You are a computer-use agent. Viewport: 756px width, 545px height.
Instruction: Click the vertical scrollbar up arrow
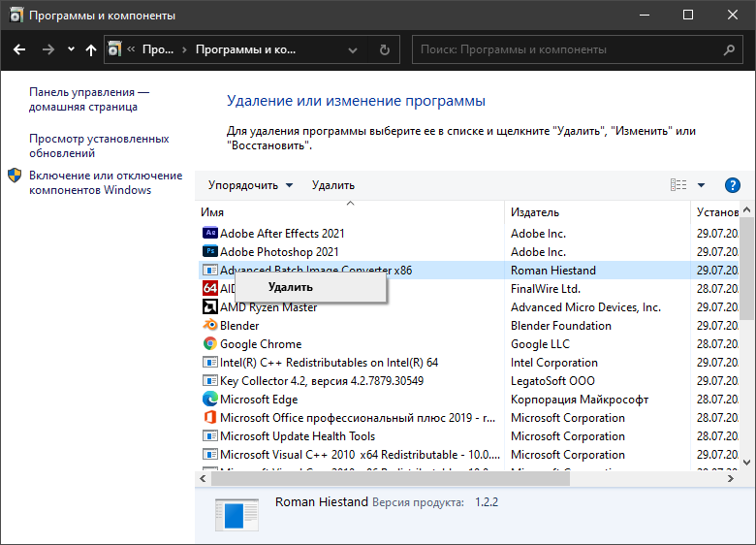[x=747, y=209]
